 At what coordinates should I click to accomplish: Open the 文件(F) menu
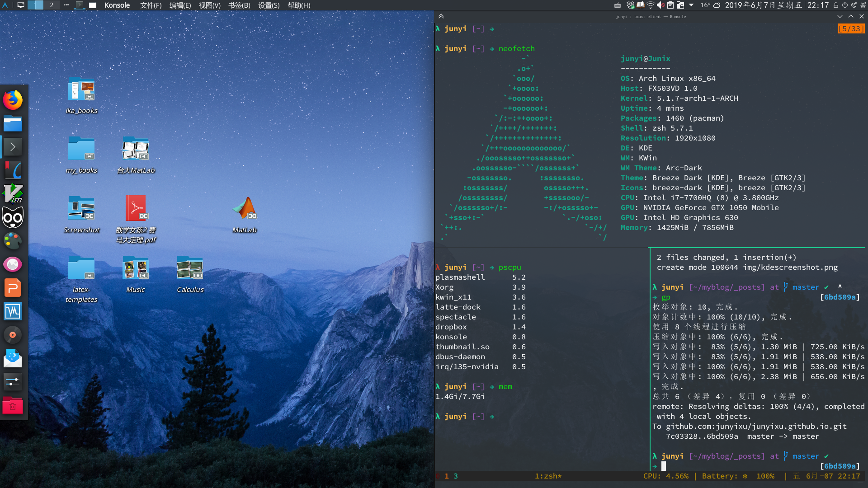151,5
